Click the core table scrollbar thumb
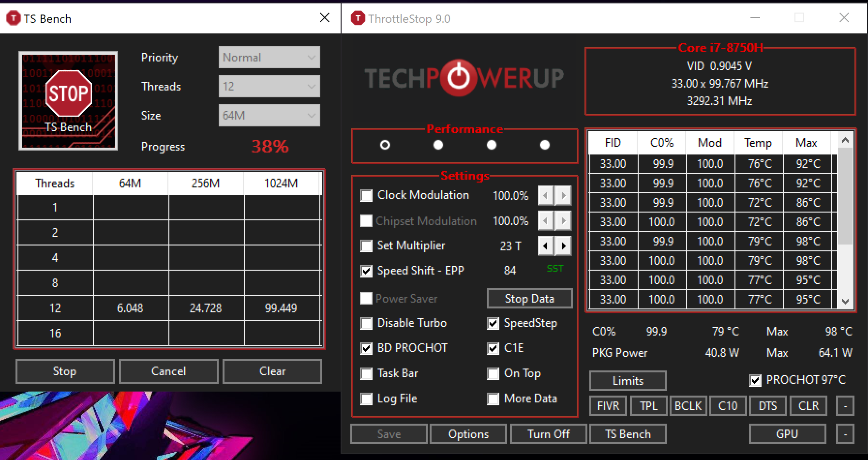 click(845, 197)
